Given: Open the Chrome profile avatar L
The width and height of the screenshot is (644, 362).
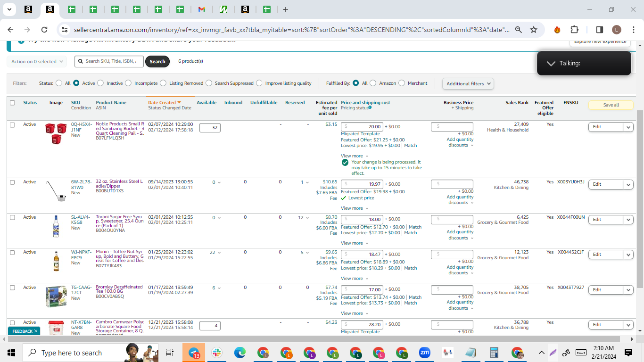Looking at the screenshot, I should (x=617, y=30).
